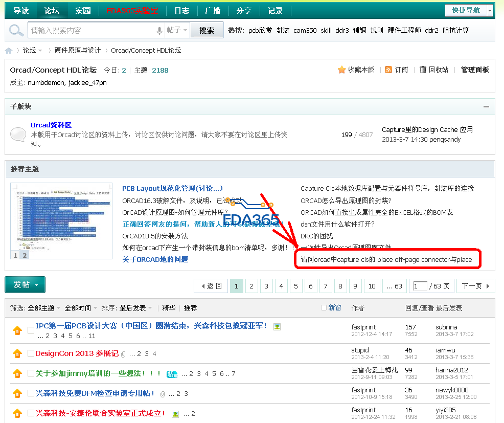Open 关于ORCAD地的问题 topic

click(x=155, y=259)
